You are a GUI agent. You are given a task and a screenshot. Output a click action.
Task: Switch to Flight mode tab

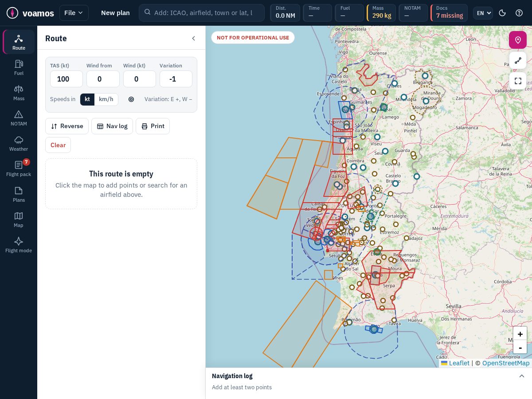coord(19,245)
